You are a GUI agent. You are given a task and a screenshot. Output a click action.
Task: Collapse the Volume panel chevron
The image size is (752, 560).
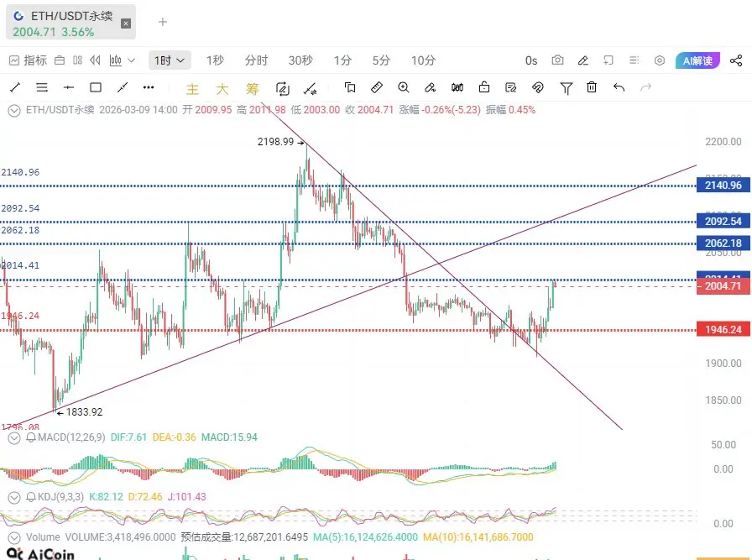[x=14, y=538]
